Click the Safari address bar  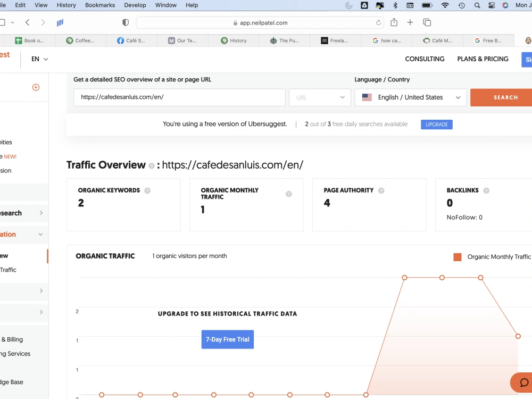(x=260, y=23)
